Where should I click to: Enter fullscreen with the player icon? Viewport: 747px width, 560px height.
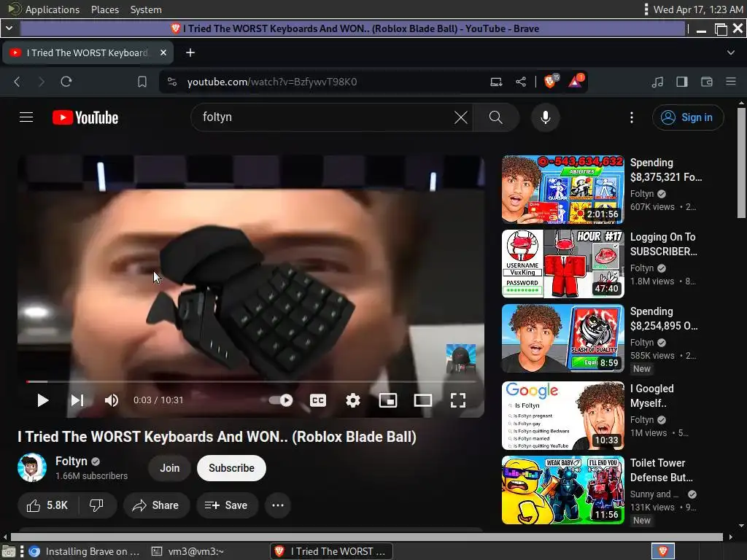pyautogui.click(x=458, y=400)
